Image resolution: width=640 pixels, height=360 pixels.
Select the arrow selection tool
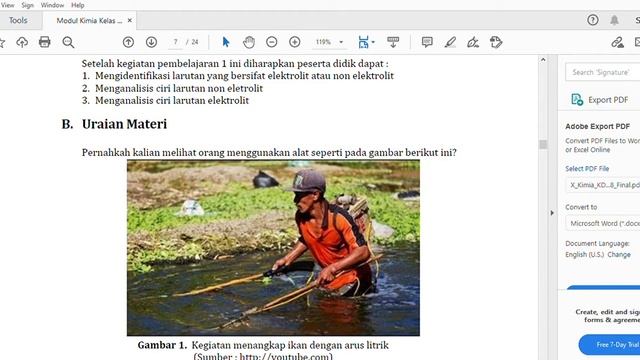click(226, 42)
